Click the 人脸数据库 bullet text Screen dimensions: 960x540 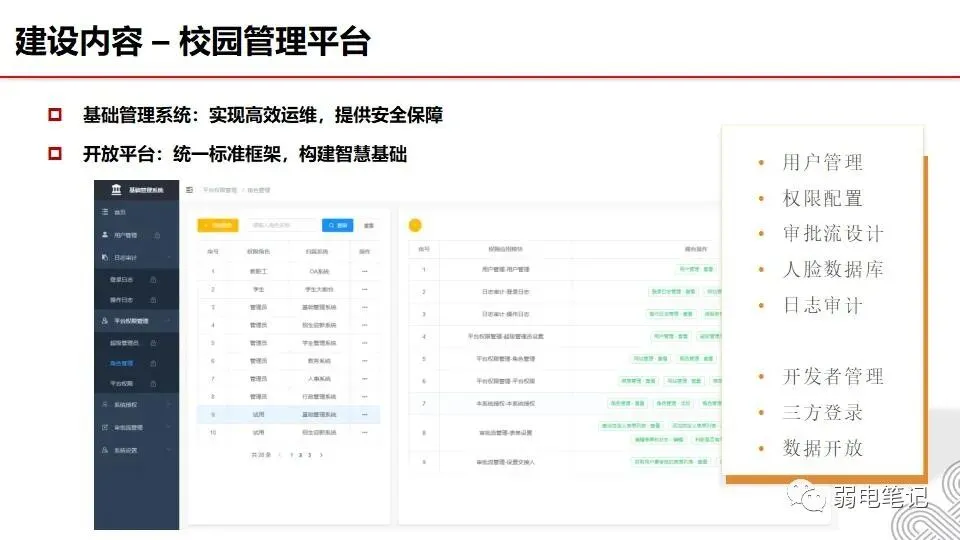833,269
